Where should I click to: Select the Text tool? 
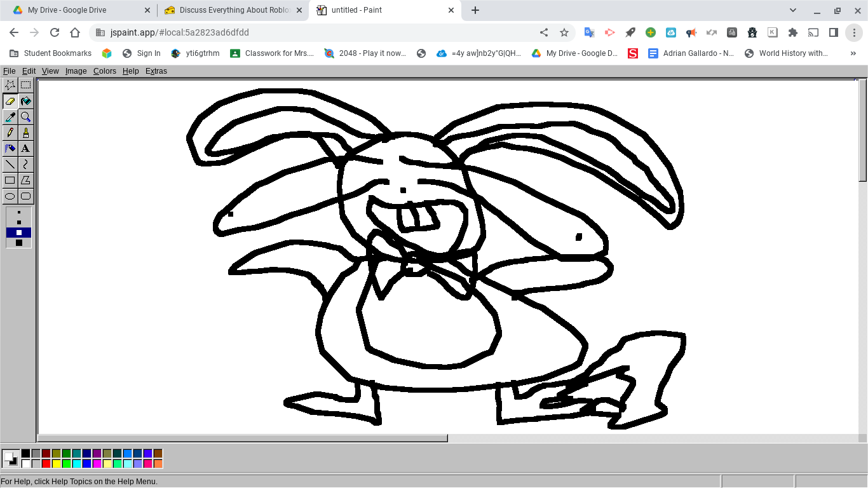click(25, 149)
